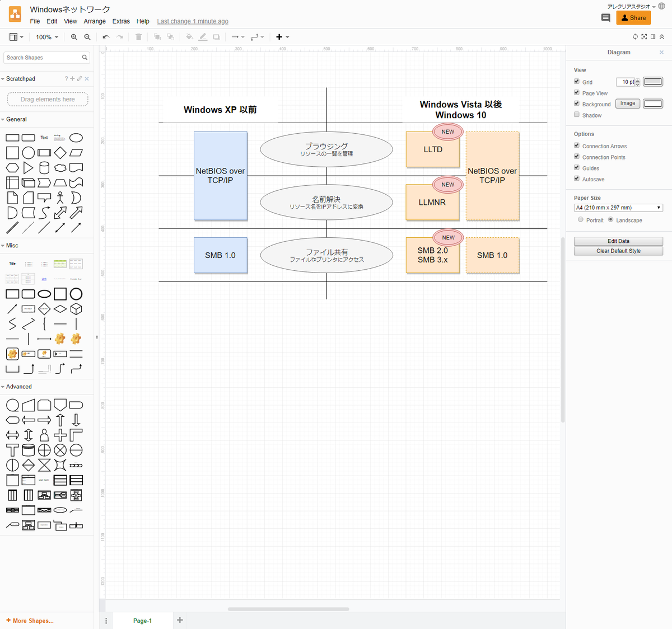Collapse the Misc shapes section
The image size is (672, 629).
click(10, 246)
